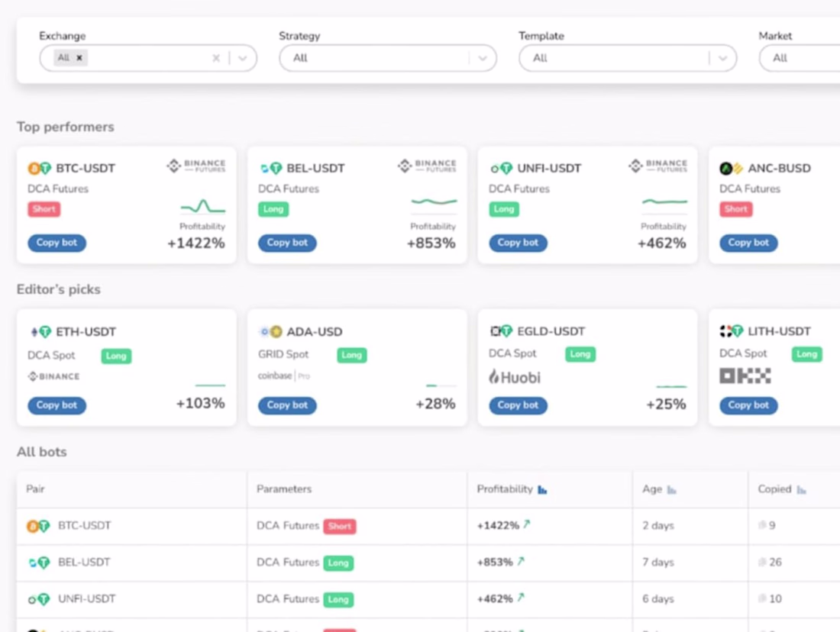Click +1422% profitability on BTC-USDT card

tap(196, 243)
